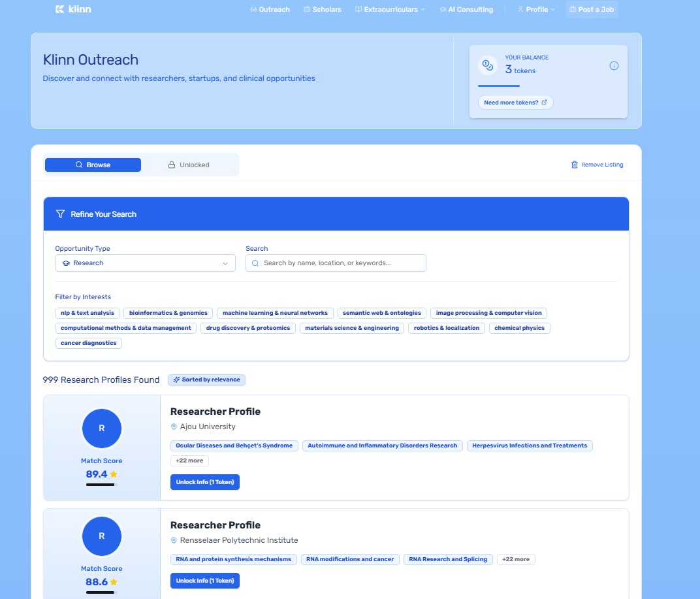Click the trash icon beside Remove Listing
This screenshot has width=700, height=599.
tap(575, 165)
